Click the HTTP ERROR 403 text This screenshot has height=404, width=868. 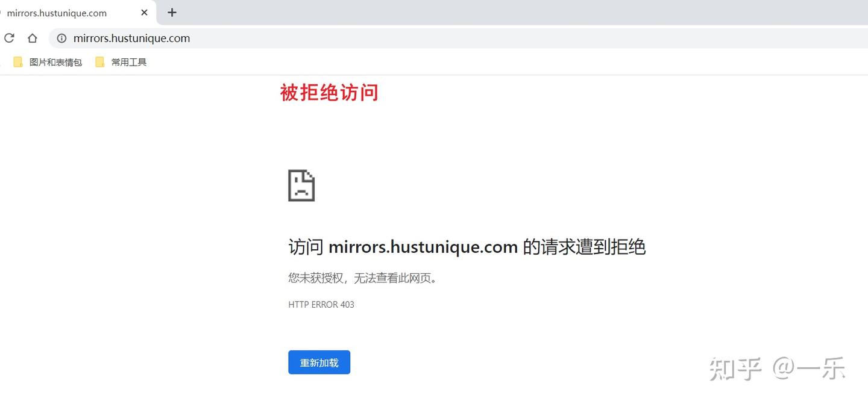321,305
